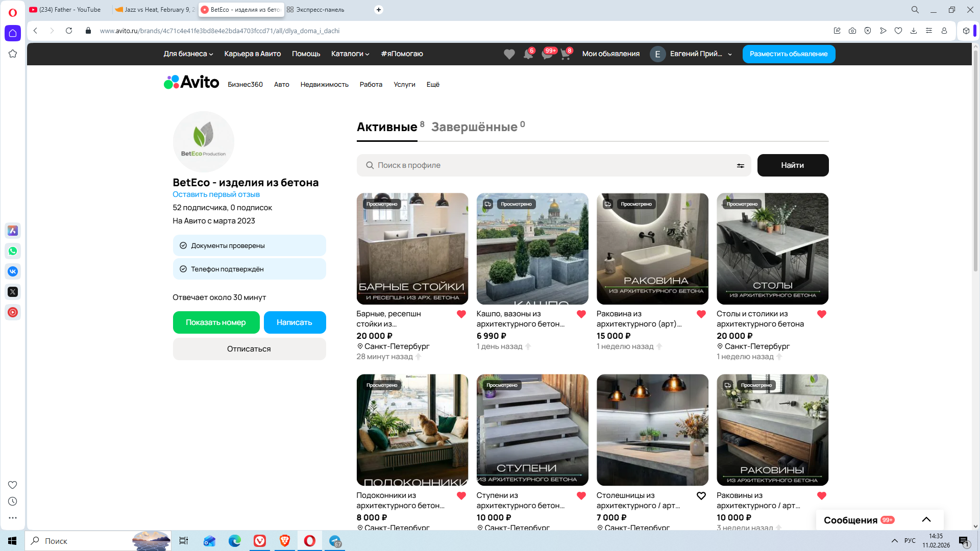This screenshot has height=551, width=980.
Task: Unfavorite the Столы и столики listing
Action: pos(821,314)
